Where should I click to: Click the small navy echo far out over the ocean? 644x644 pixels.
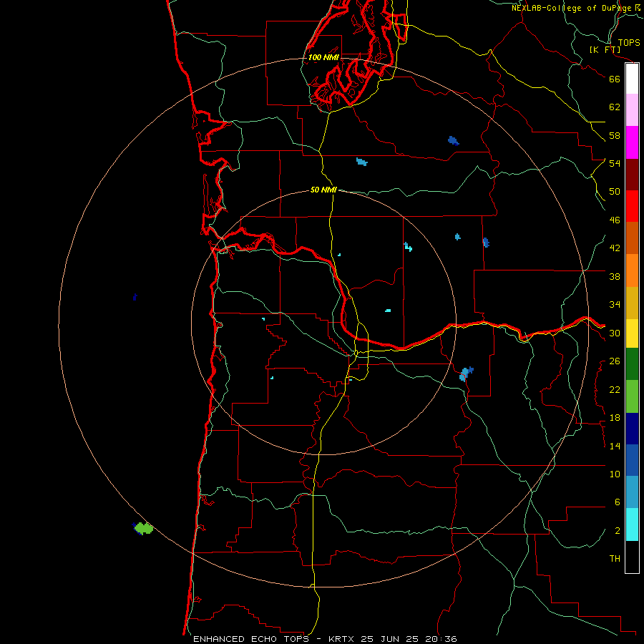tap(135, 296)
